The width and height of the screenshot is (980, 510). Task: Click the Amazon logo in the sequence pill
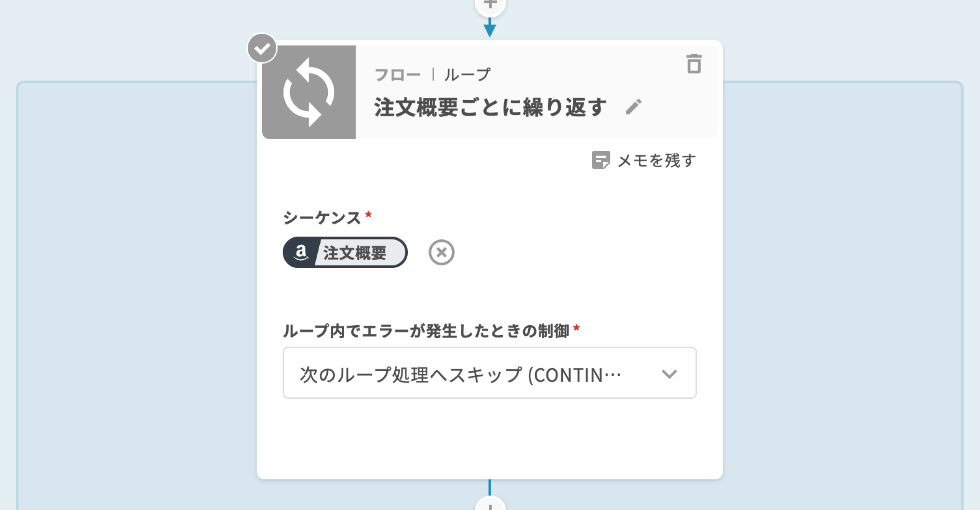301,253
